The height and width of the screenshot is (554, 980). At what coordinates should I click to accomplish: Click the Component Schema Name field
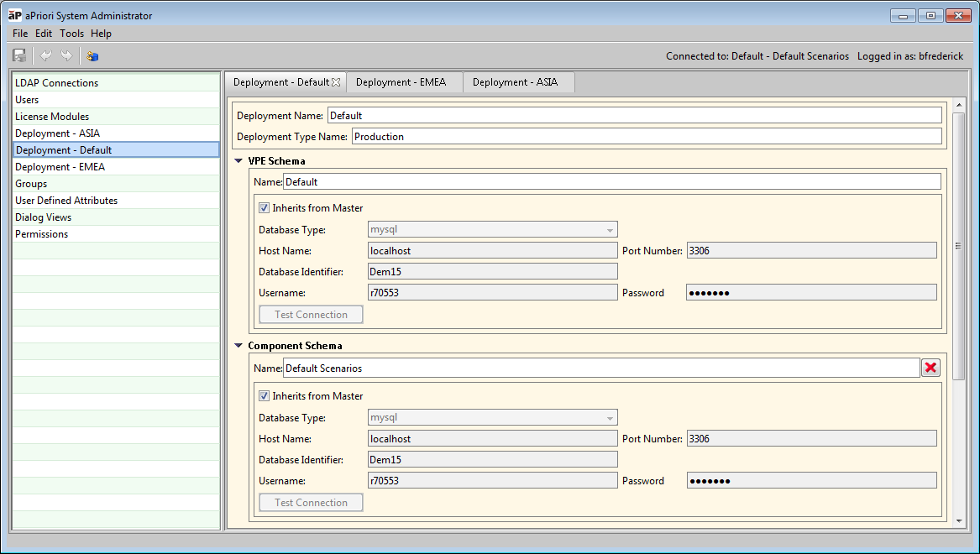pyautogui.click(x=601, y=368)
